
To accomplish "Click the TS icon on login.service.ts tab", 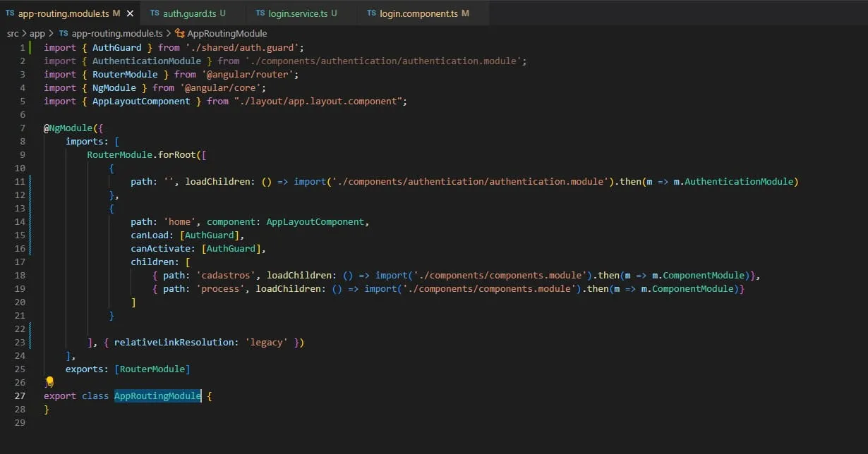I will coord(260,13).
